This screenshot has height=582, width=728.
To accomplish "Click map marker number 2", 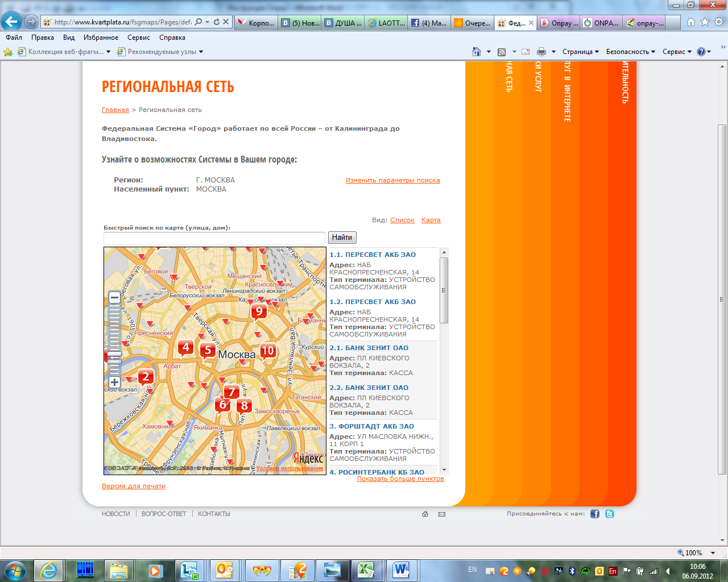I will (146, 376).
